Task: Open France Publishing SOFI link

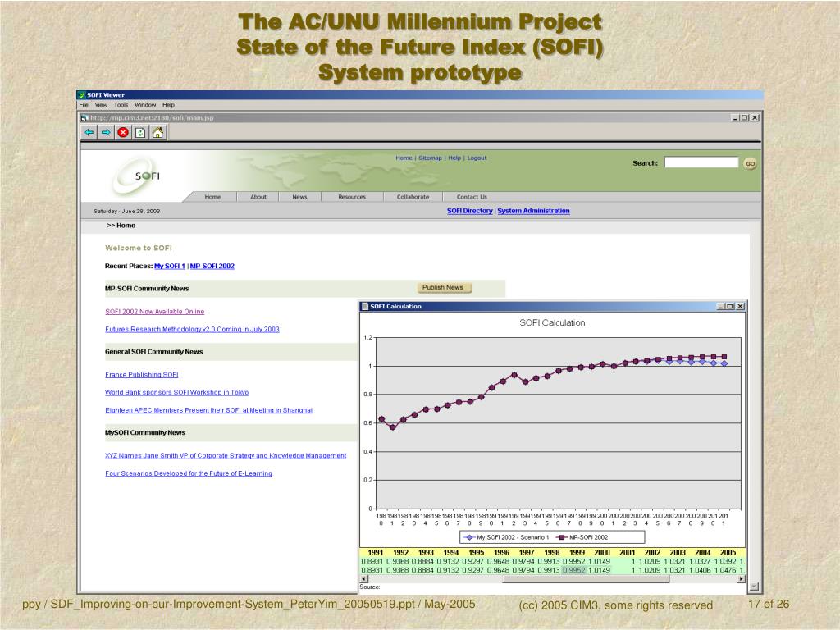Action: (141, 375)
